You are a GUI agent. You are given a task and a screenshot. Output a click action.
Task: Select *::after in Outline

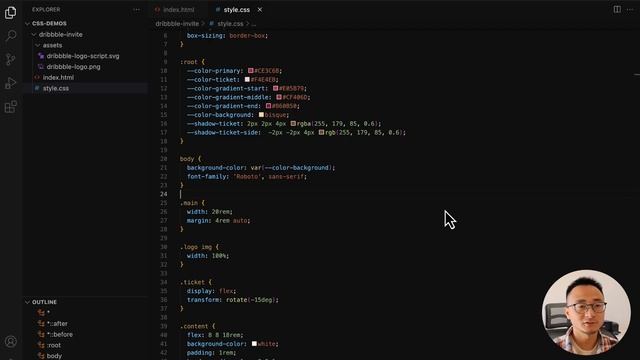[57, 324]
